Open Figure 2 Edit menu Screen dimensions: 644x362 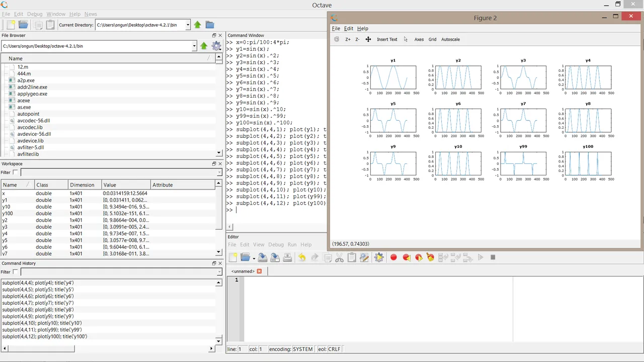tap(349, 29)
